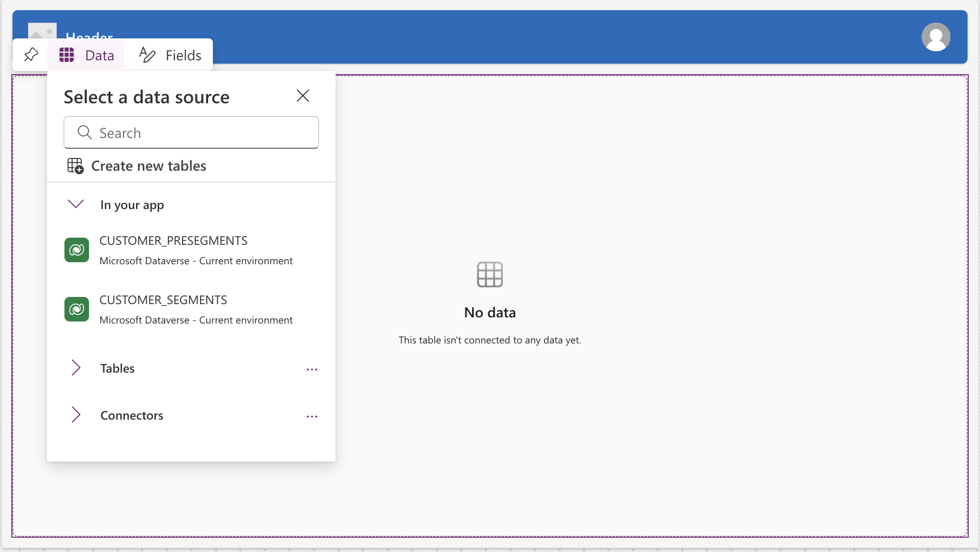Screen dimensions: 980x552
Task: Choose CUSTOMER_SEGMENTS data source
Action: coord(164,300)
